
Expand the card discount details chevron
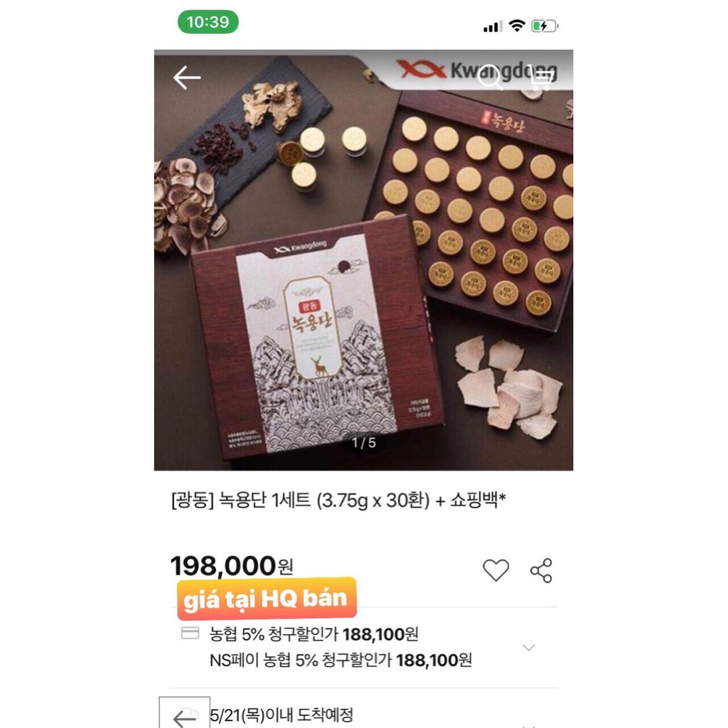[528, 648]
